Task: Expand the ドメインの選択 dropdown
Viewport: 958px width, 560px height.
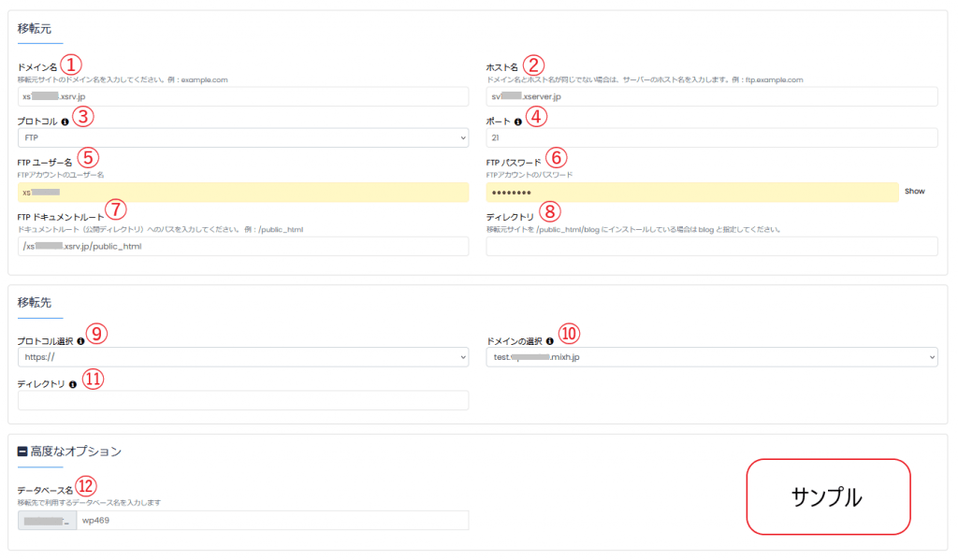Action: pos(711,357)
